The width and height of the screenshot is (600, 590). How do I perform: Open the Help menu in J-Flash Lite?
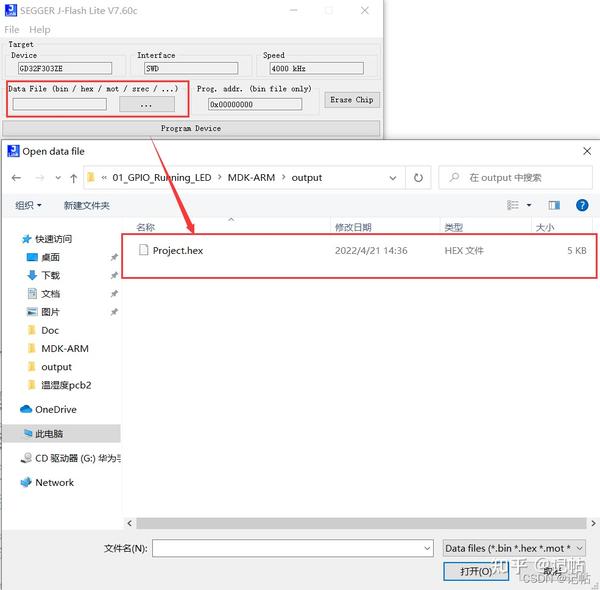pyautogui.click(x=39, y=29)
